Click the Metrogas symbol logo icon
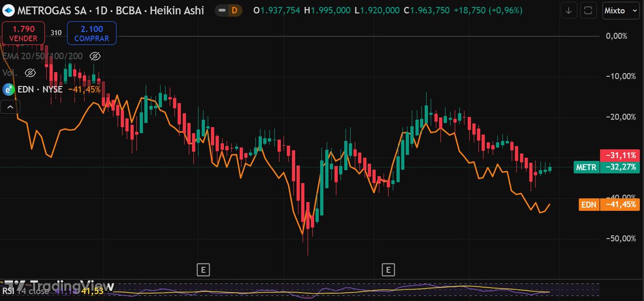The height and width of the screenshot is (301, 644). (x=9, y=10)
